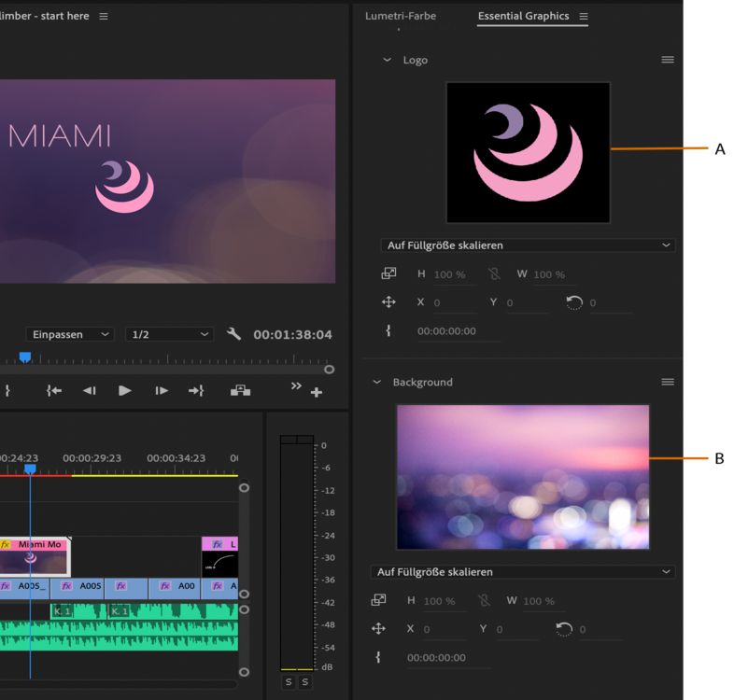The width and height of the screenshot is (734, 700).
Task: Open Background 'Auf Füllgröße skalieren' dropdown
Action: pos(523,572)
